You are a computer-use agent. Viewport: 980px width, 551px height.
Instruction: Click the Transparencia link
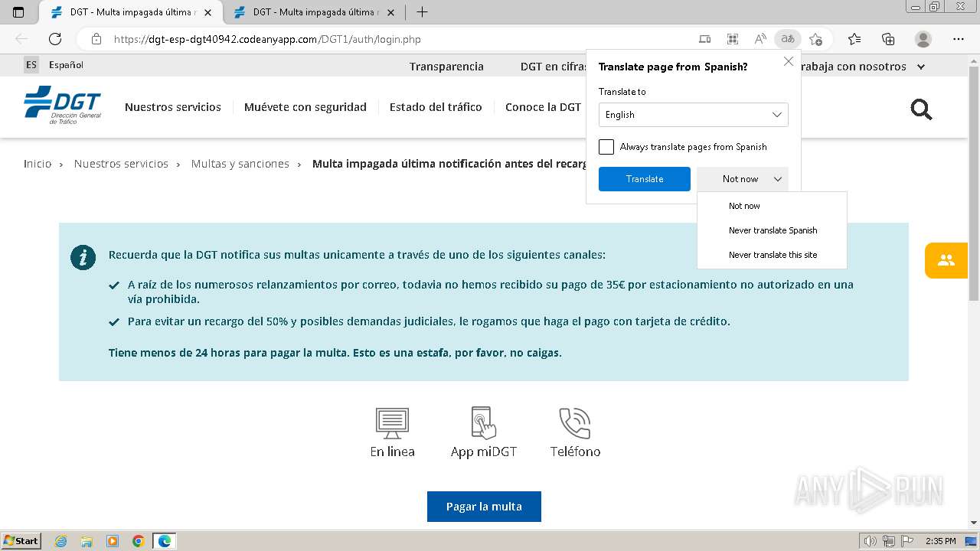[446, 67]
